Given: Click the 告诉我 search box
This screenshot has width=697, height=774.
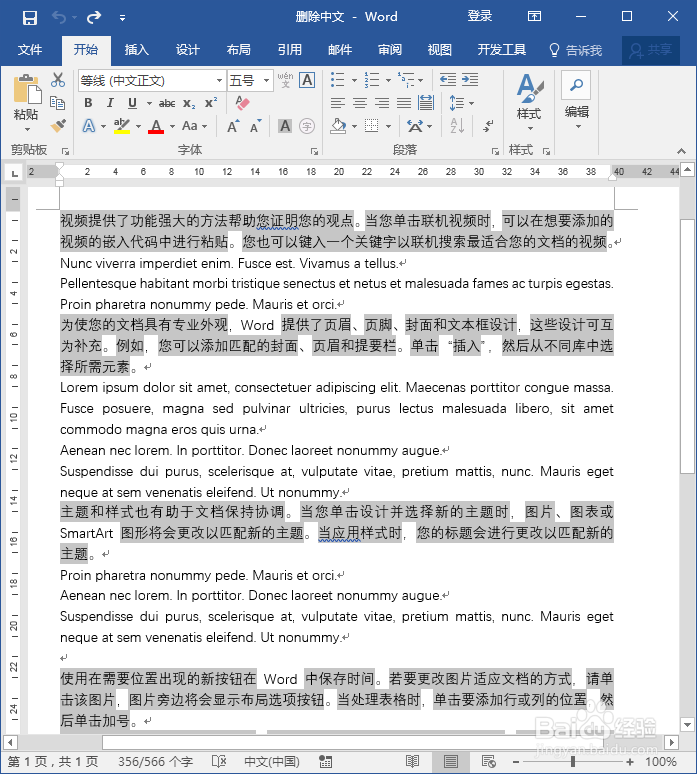Looking at the screenshot, I should coord(576,50).
